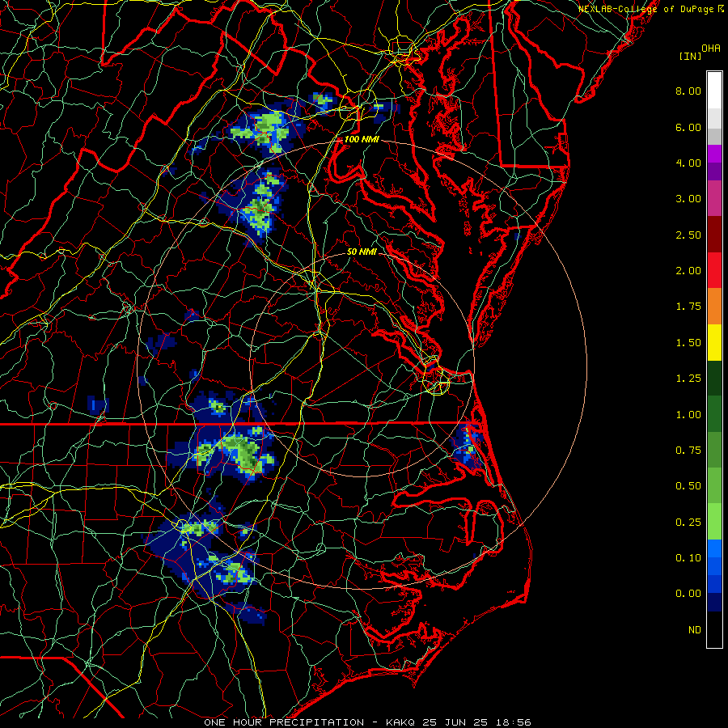The image size is (728, 728).
Task: Click the dark red legend swatch
Action: coord(714,235)
